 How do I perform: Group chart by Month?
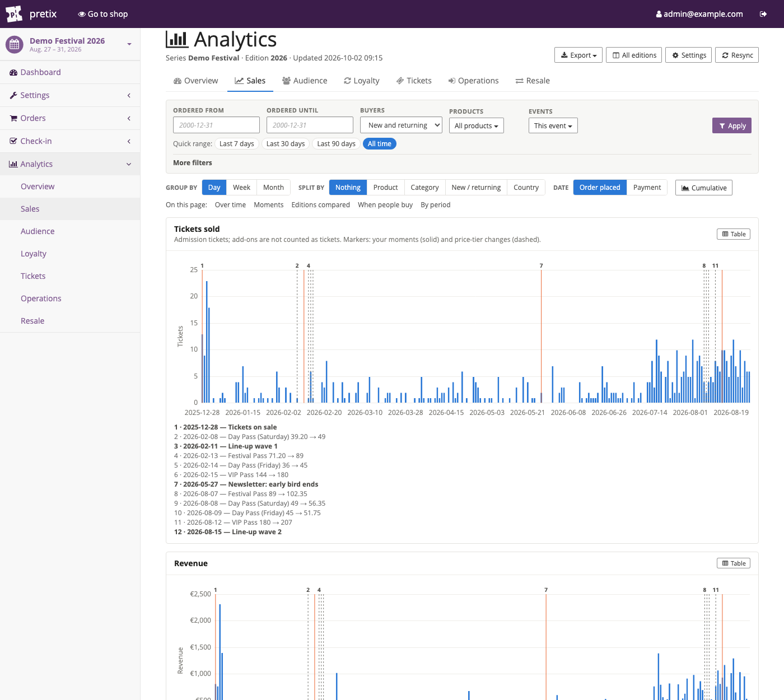click(273, 188)
